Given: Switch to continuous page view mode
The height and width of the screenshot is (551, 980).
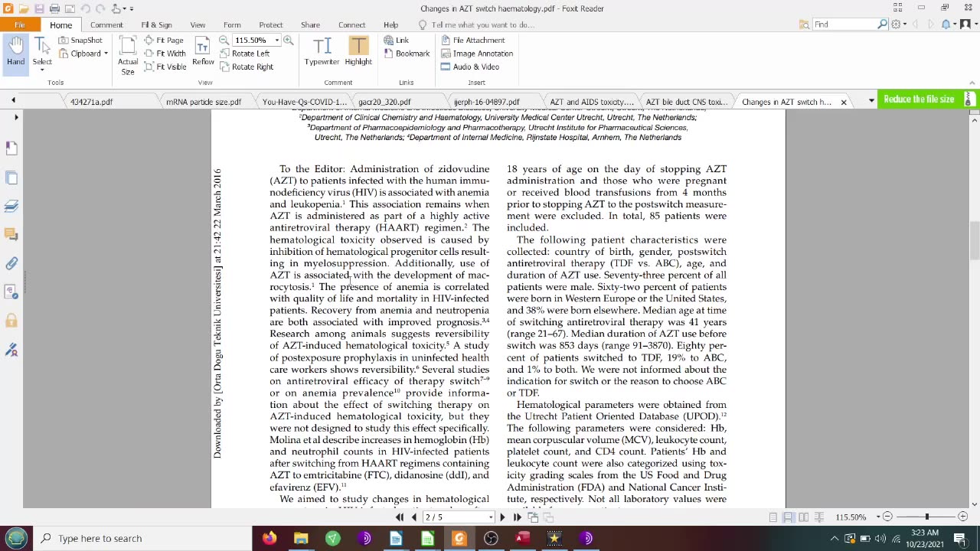Looking at the screenshot, I should pyautogui.click(x=789, y=517).
